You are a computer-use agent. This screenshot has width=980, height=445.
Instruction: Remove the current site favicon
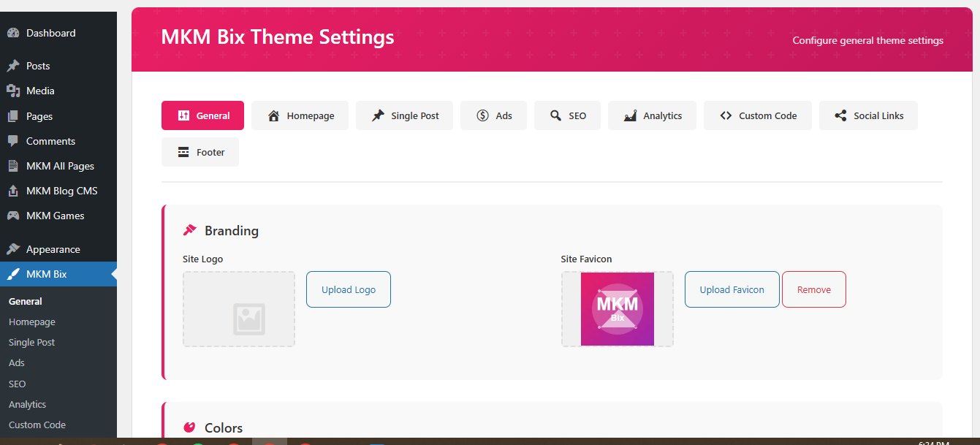pyautogui.click(x=813, y=289)
